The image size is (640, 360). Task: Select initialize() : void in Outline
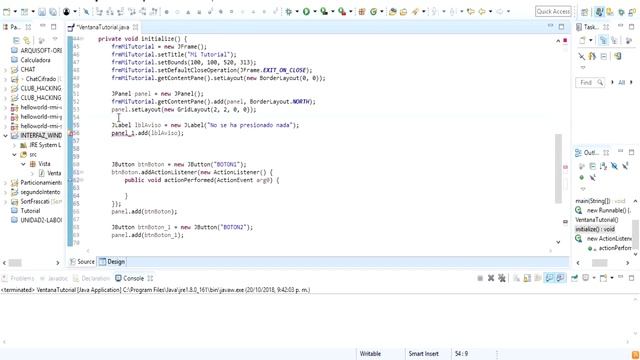tap(595, 229)
